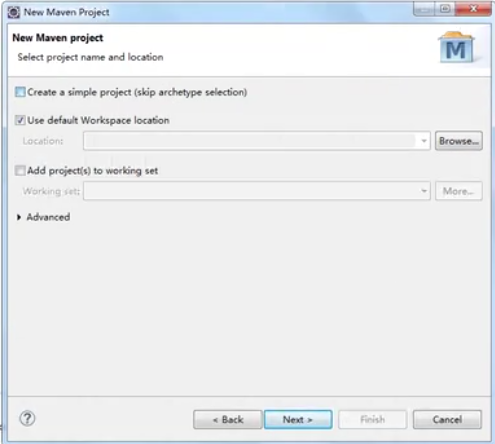
Task: Go Back to previous page
Action: click(x=228, y=419)
